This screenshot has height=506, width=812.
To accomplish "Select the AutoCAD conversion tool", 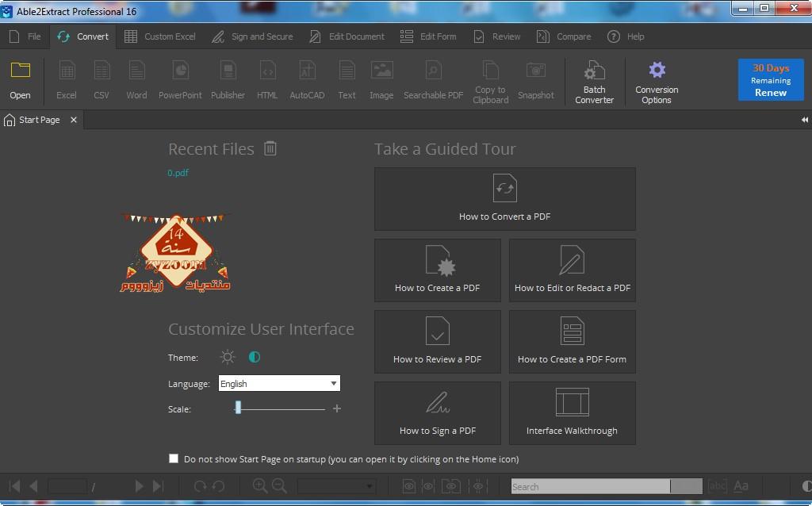I will coord(307,80).
